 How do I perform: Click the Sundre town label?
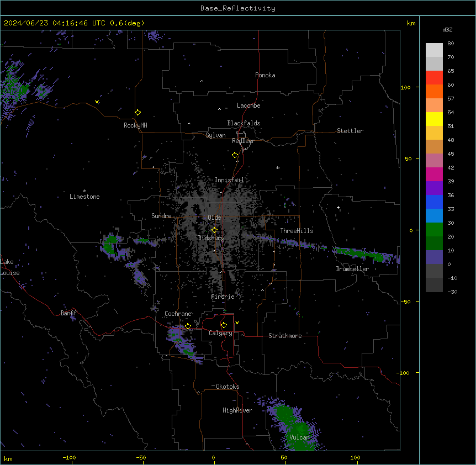(161, 216)
